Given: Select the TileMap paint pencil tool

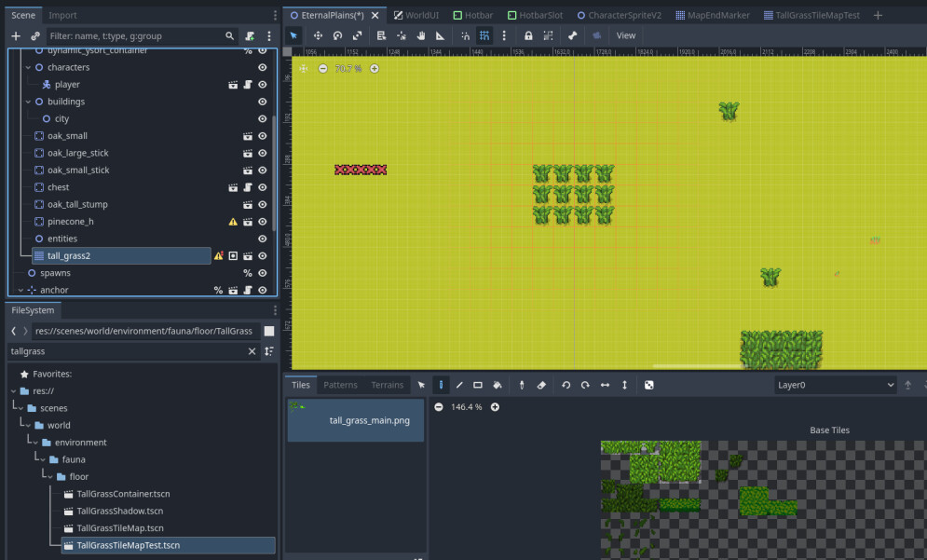Looking at the screenshot, I should pyautogui.click(x=441, y=385).
